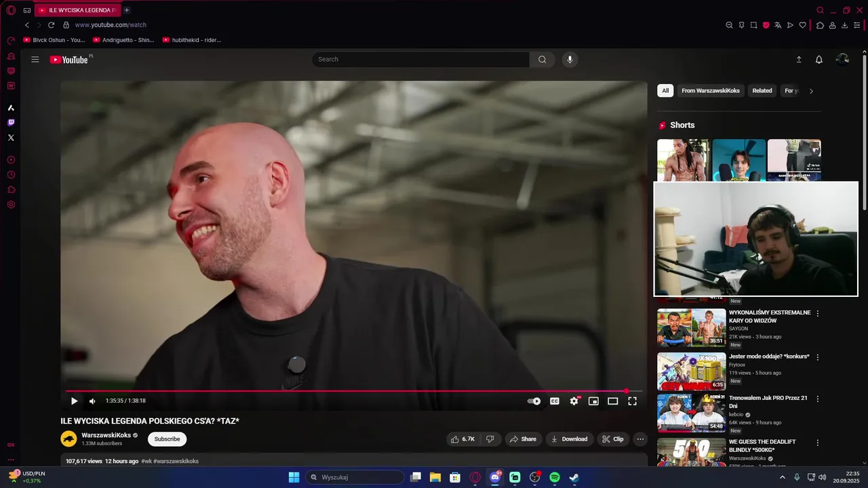Open the SAYGON 35:51 video thumbnail
Screen dimensions: 868x488
pyautogui.click(x=691, y=328)
